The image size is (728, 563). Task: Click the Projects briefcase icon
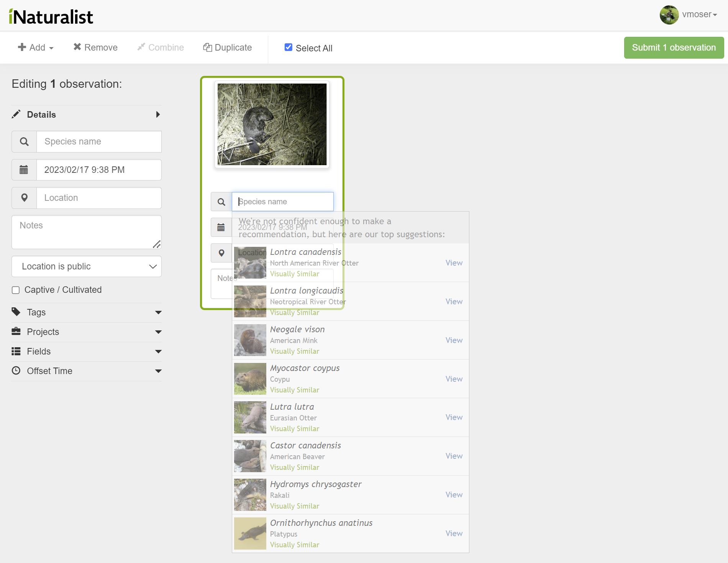click(x=16, y=332)
